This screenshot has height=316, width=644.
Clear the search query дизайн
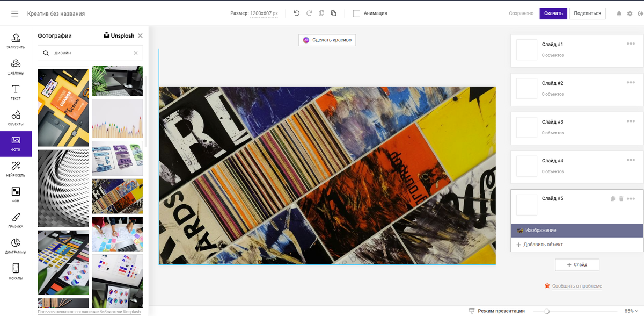[135, 53]
